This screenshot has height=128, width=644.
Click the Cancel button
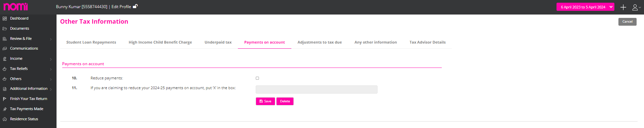pyautogui.click(x=627, y=22)
